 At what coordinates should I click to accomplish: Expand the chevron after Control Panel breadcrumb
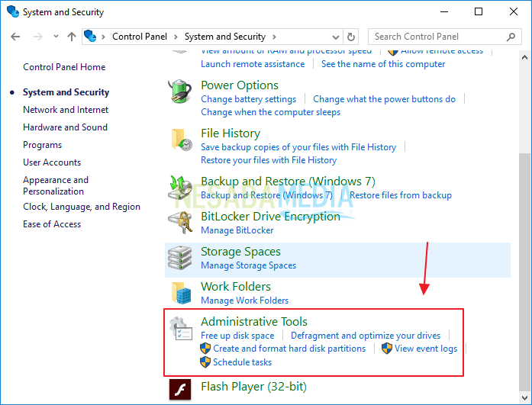coord(173,37)
